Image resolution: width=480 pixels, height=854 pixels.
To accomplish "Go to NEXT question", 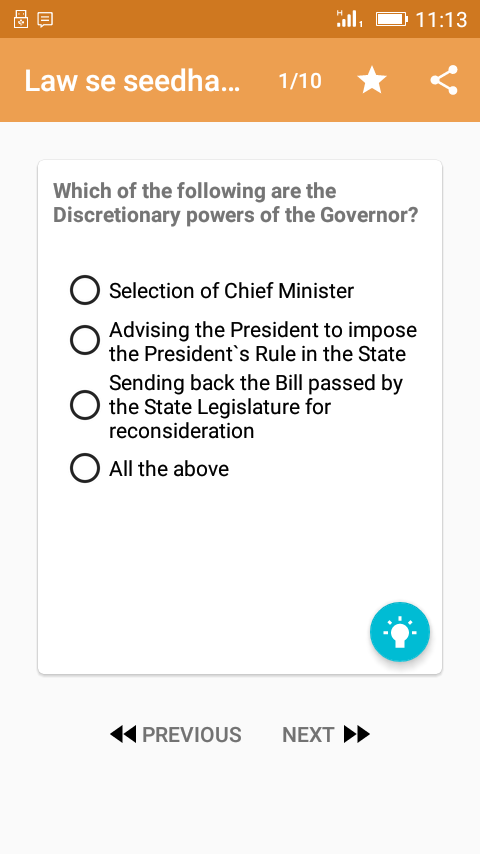I will point(326,734).
